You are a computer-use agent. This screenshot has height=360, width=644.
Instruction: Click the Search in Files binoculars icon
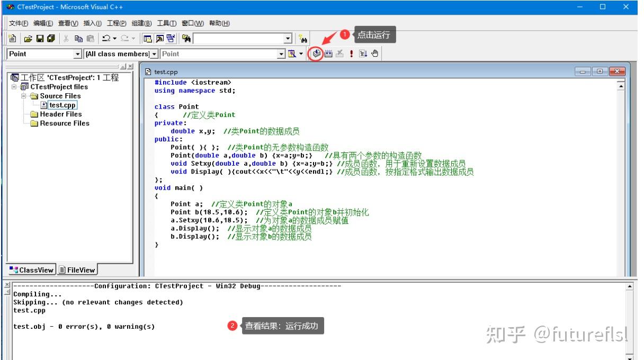pos(185,37)
